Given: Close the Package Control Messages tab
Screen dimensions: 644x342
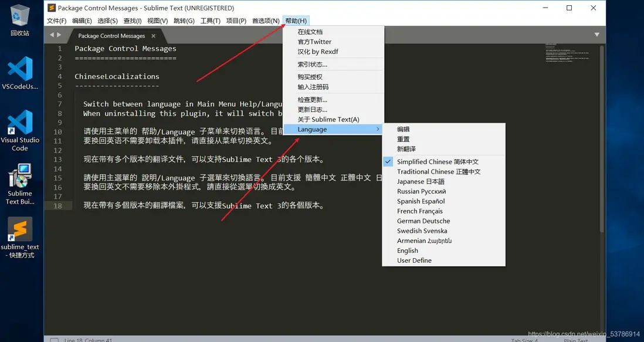Looking at the screenshot, I should point(153,36).
